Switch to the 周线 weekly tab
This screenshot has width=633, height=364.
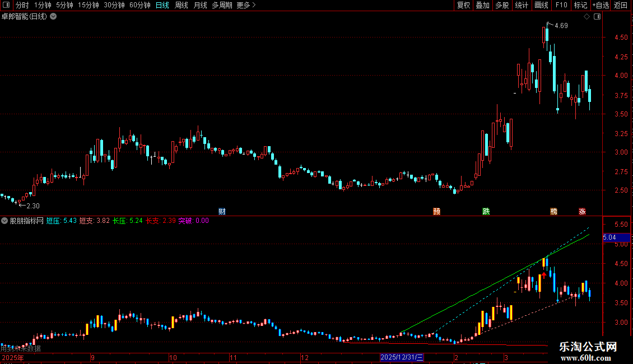click(181, 5)
